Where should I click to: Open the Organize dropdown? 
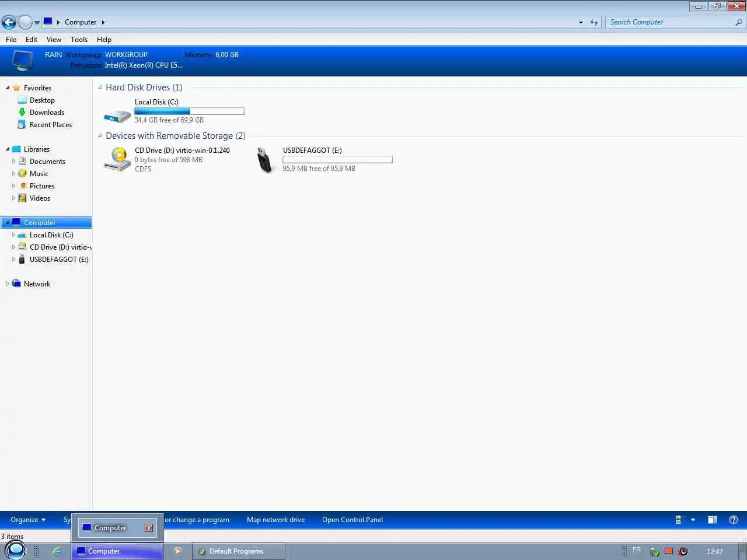tap(28, 520)
